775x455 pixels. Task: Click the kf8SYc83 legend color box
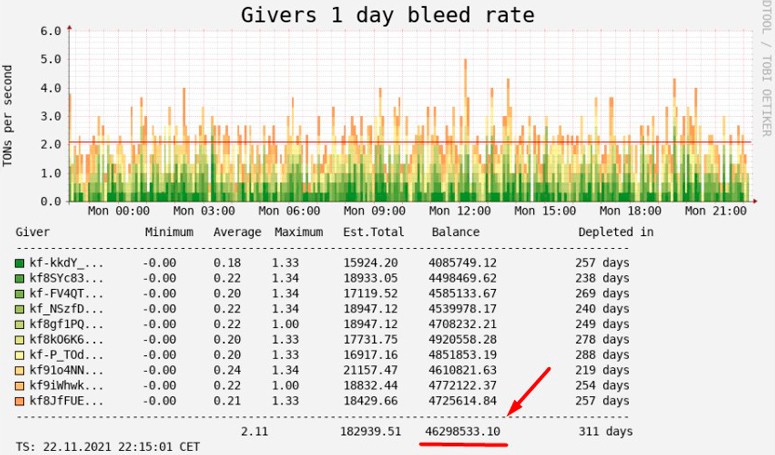coord(20,278)
